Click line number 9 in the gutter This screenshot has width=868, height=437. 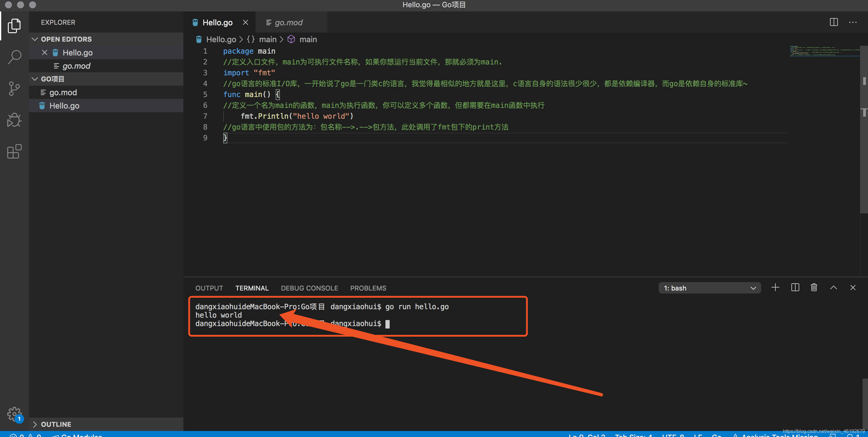click(x=205, y=138)
